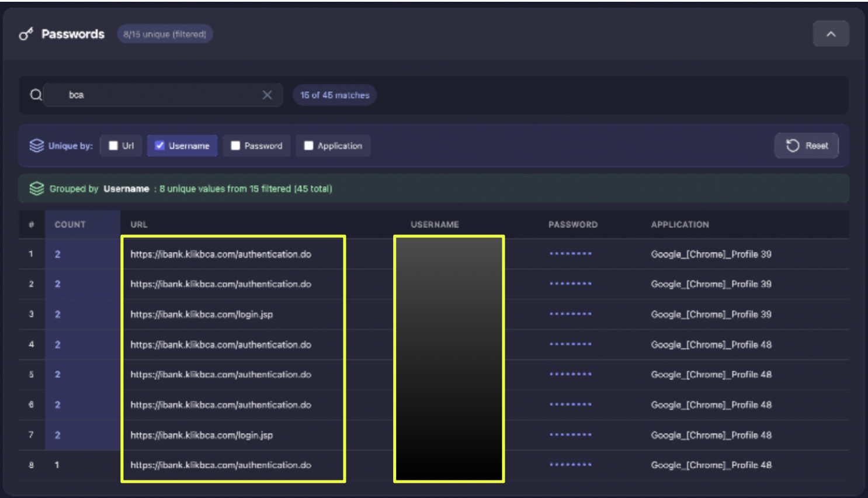Collapse the Passwords panel with the chevron
The image size is (868, 498).
coord(831,34)
